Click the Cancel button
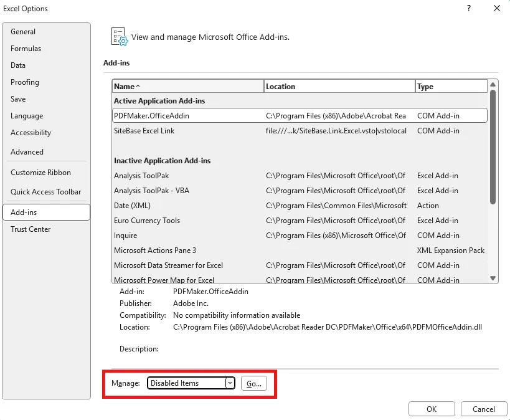This screenshot has height=420, width=510. pos(484,409)
